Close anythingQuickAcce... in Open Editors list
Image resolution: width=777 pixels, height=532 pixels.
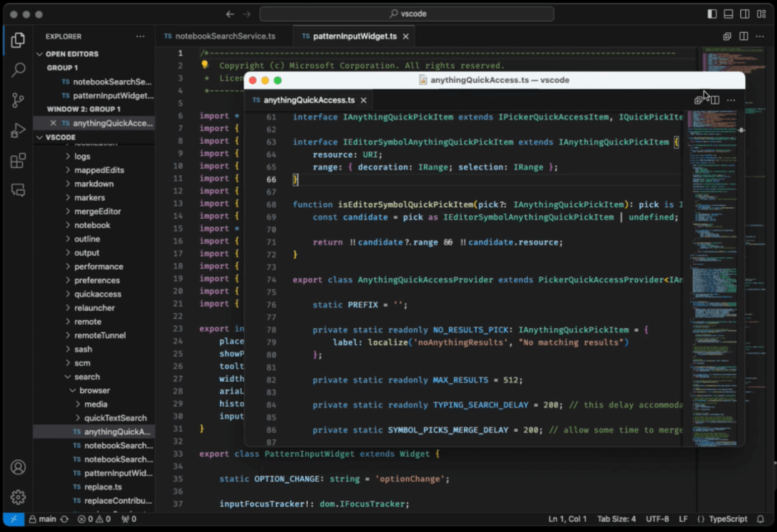(x=53, y=123)
